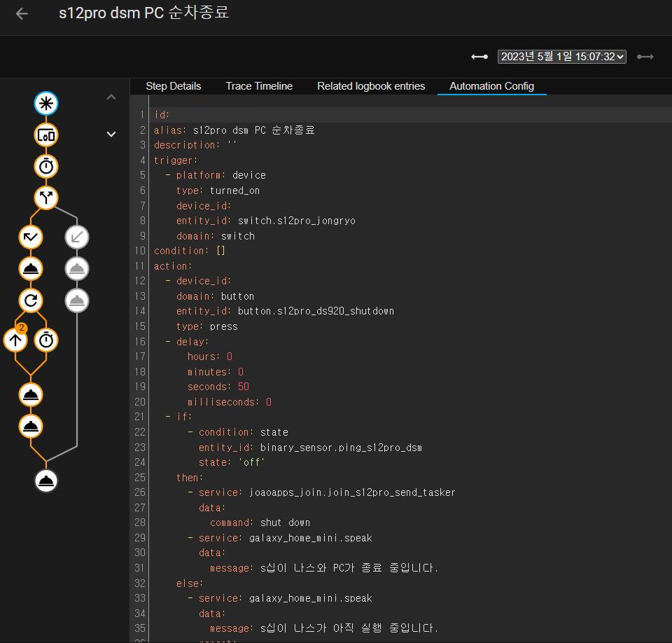Go to the newer trace arrow
The width and height of the screenshot is (672, 643).
point(645,57)
